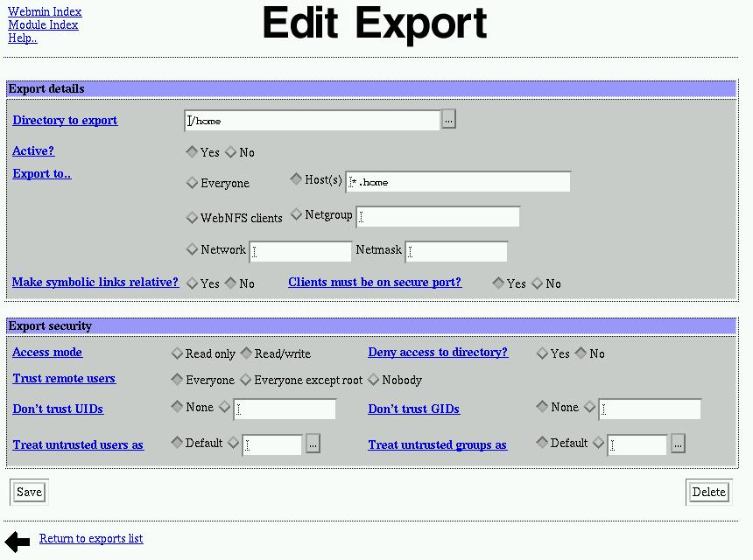Select WebNFS clients option

[193, 218]
